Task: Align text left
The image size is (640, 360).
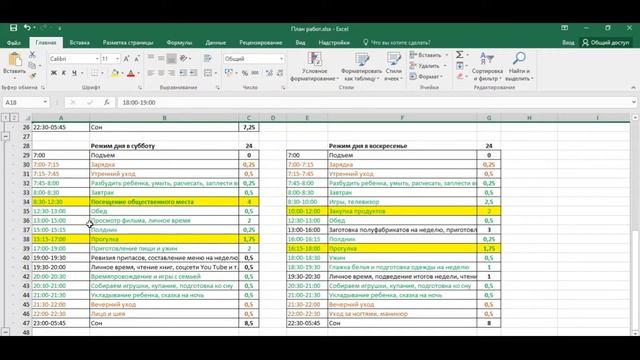Action: coord(151,73)
